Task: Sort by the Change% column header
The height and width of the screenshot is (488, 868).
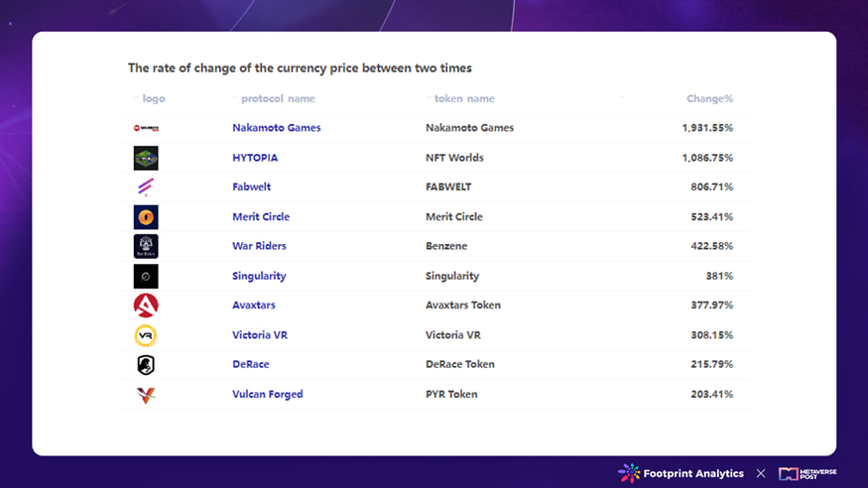Action: [709, 98]
